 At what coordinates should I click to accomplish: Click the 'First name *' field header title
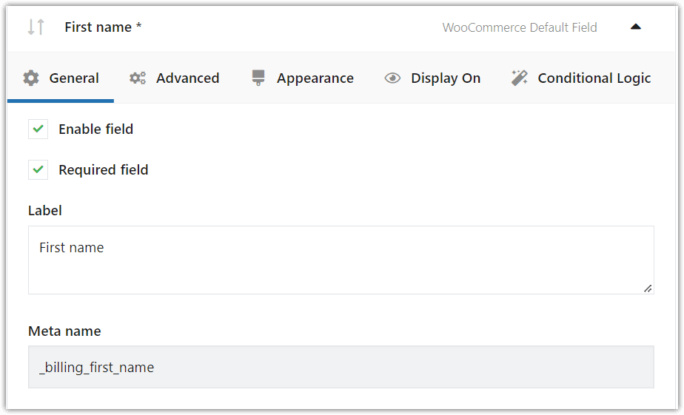pyautogui.click(x=103, y=27)
